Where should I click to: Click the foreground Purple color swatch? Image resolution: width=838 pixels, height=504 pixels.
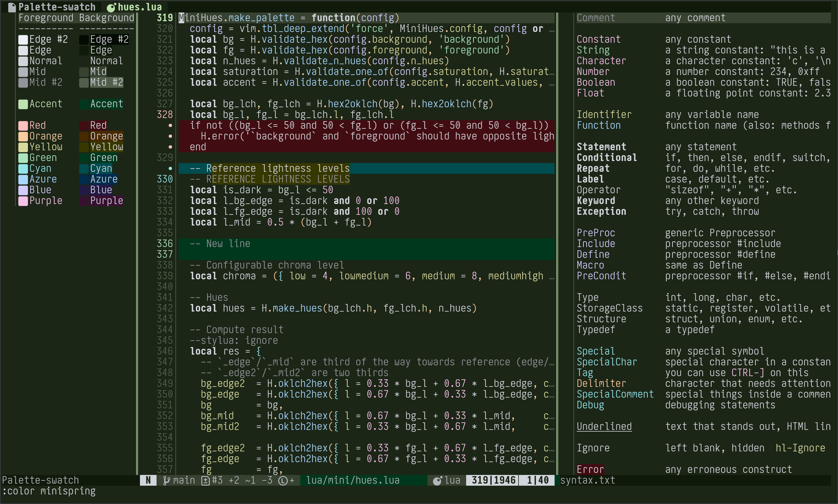[x=23, y=201]
